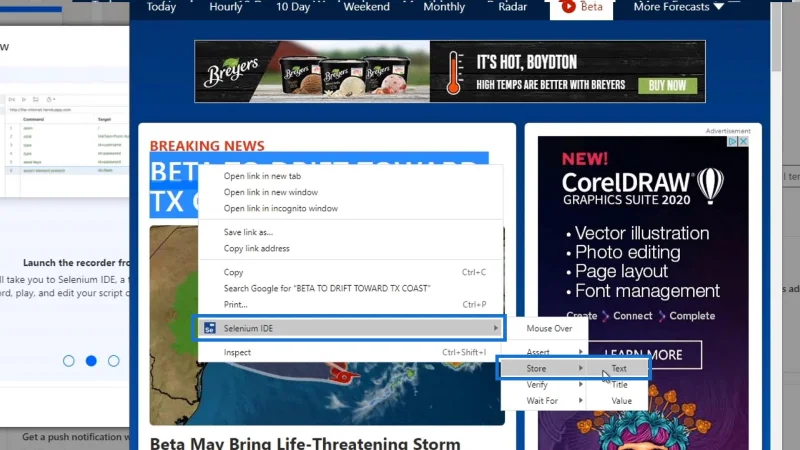Expand the More Forecasts dropdown
This screenshot has height=450, width=800.
coord(679,7)
